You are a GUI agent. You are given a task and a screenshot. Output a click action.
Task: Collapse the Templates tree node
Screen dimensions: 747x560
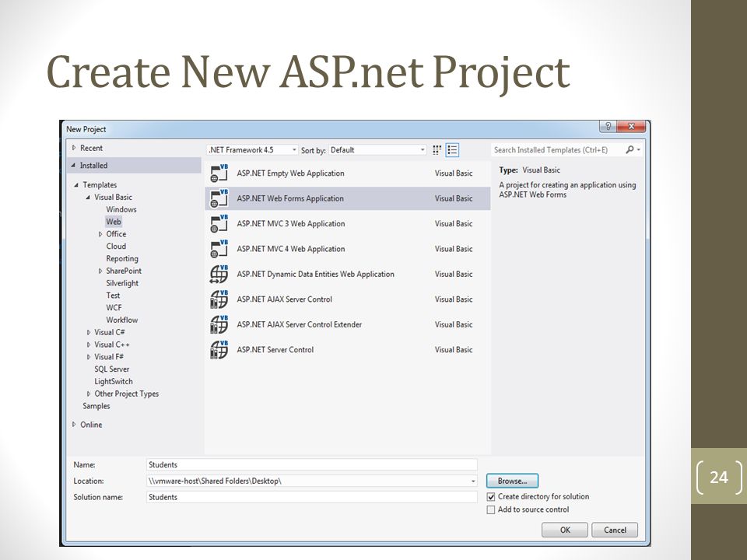pyautogui.click(x=76, y=185)
